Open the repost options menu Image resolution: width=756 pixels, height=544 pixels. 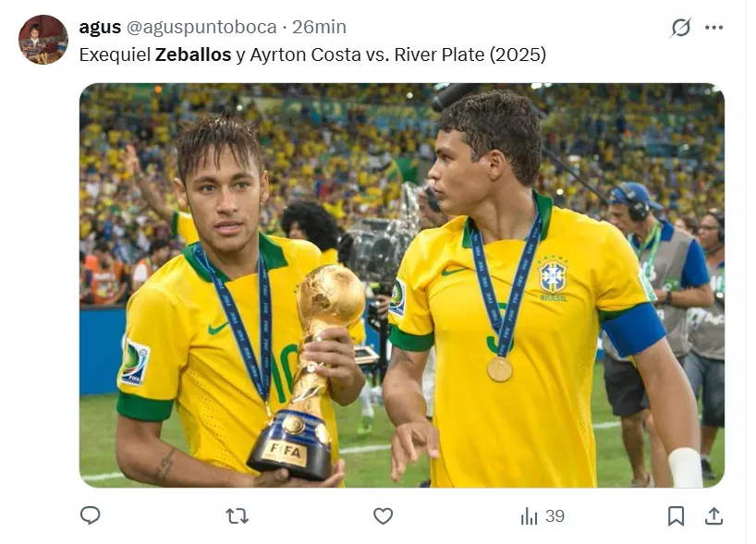click(237, 515)
